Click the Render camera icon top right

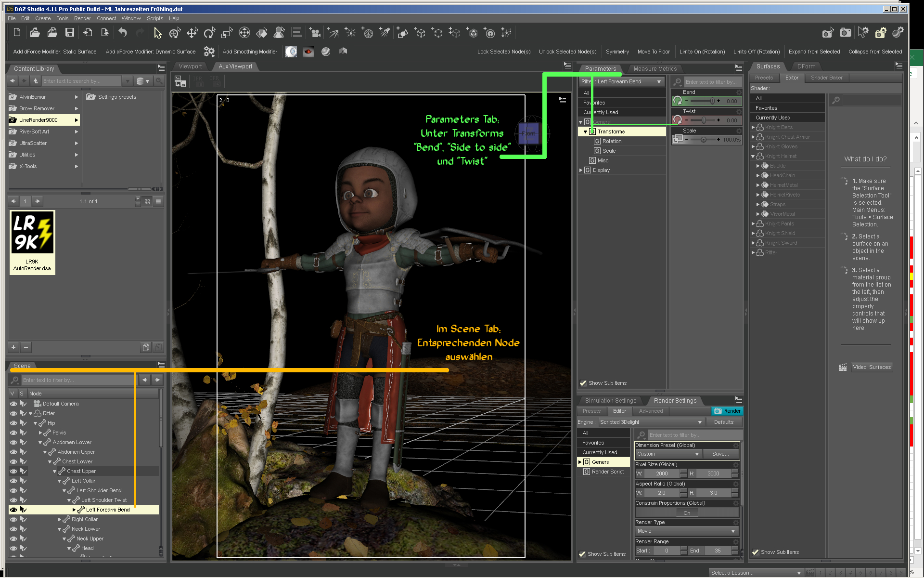click(845, 33)
